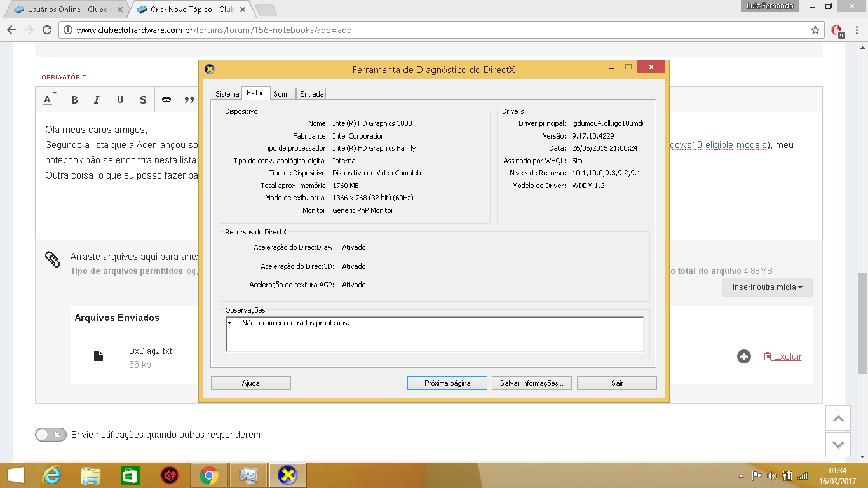
Task: Reload the page in Chrome
Action: (x=46, y=30)
